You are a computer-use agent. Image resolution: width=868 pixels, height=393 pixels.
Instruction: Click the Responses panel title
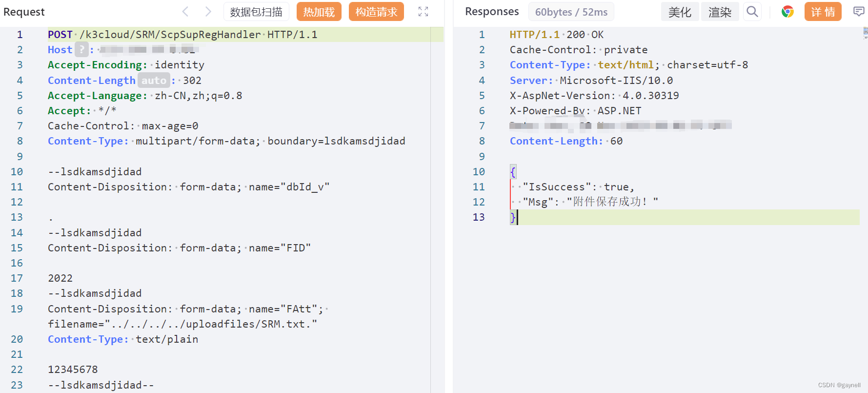[492, 11]
